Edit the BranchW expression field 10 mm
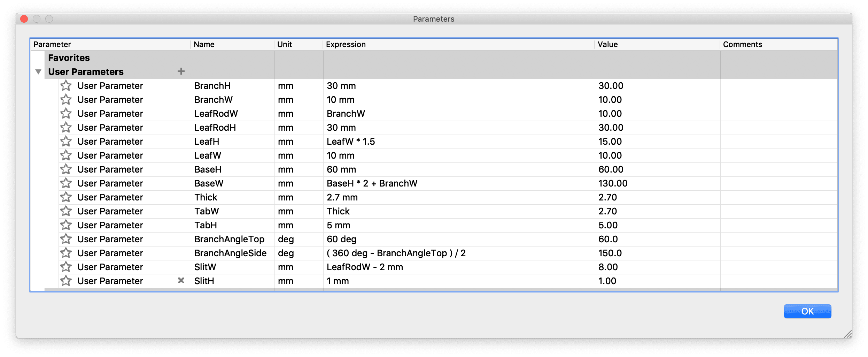 point(341,100)
